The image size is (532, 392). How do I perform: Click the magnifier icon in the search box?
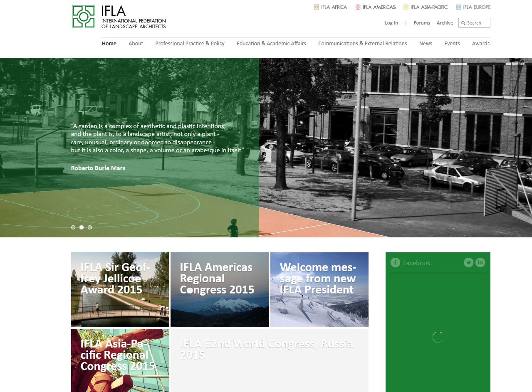pyautogui.click(x=463, y=23)
